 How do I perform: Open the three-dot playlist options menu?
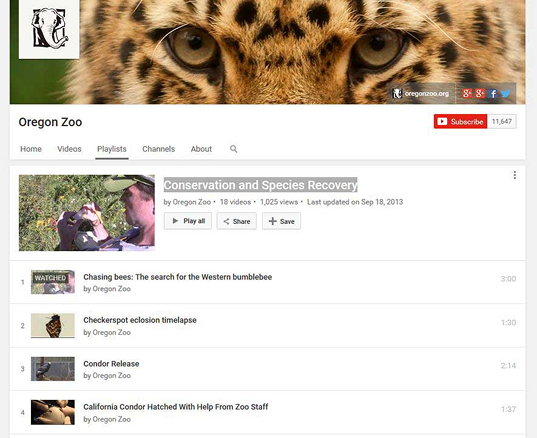tap(514, 175)
